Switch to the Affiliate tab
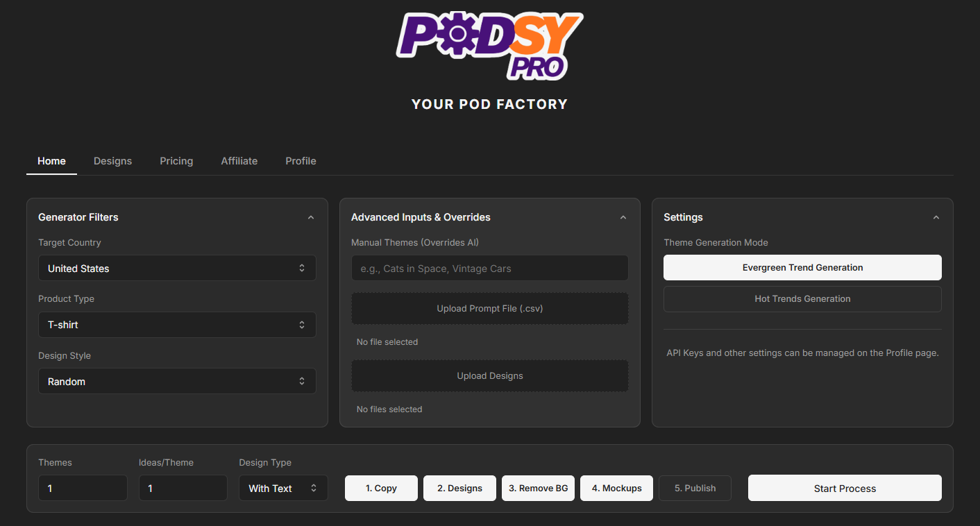Viewport: 980px width, 526px height. (239, 160)
